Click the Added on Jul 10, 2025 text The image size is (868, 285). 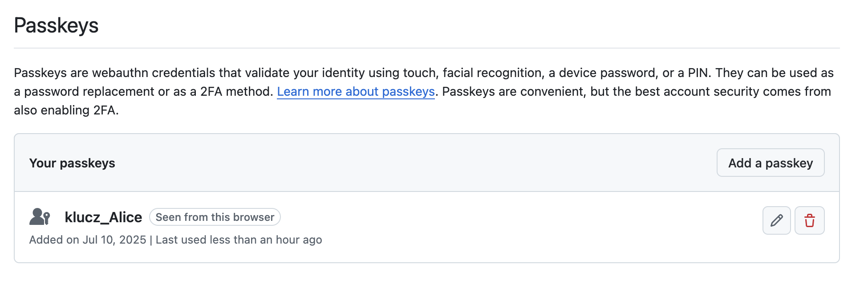click(x=88, y=240)
